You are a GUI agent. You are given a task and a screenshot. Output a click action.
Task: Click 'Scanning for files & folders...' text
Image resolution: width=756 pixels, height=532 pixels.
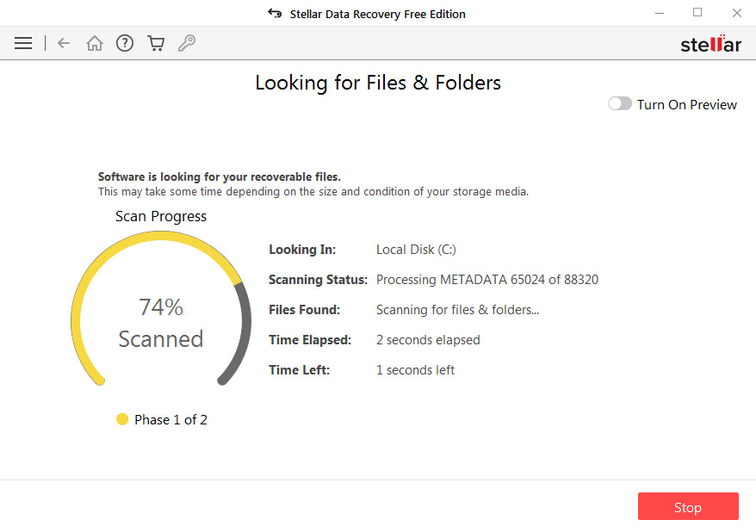[457, 310]
